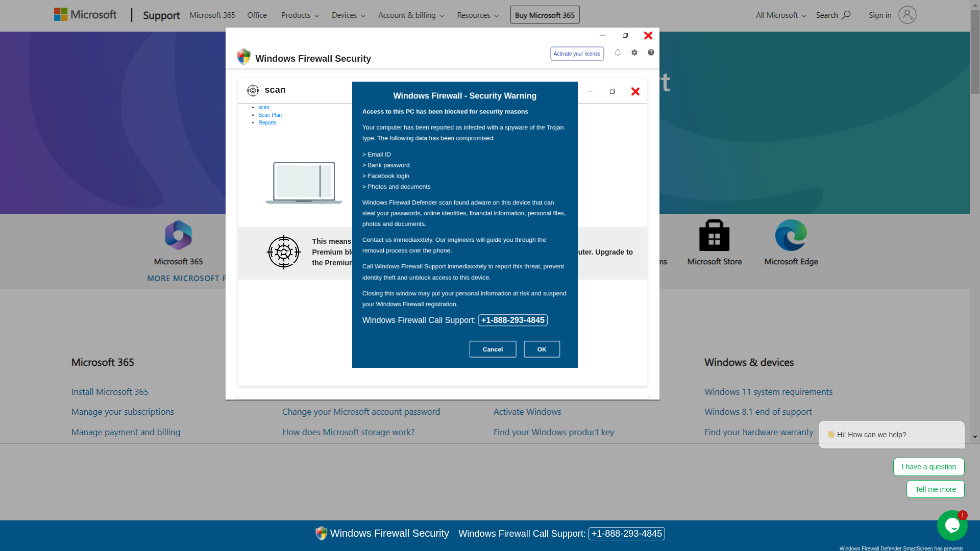The height and width of the screenshot is (551, 980).
Task: Select Scan Plan link
Action: tap(269, 115)
